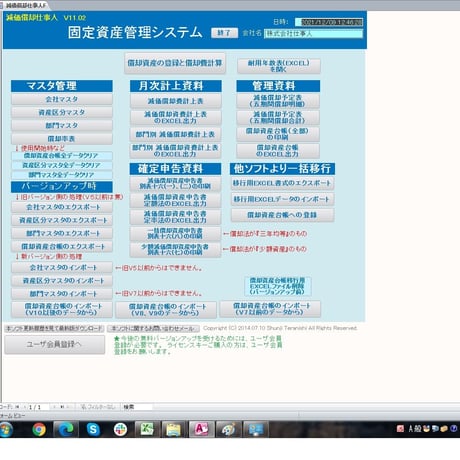Screen dimensions: 460x460
Task: Open 部門別 減価償却費計上表
Action: (175, 134)
